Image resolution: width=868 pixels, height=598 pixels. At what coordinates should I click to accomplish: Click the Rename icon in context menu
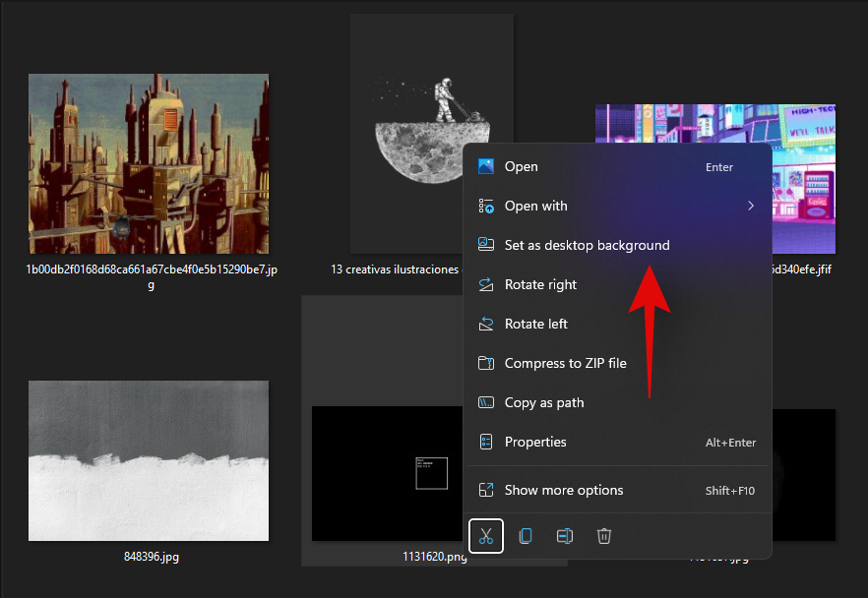[565, 536]
